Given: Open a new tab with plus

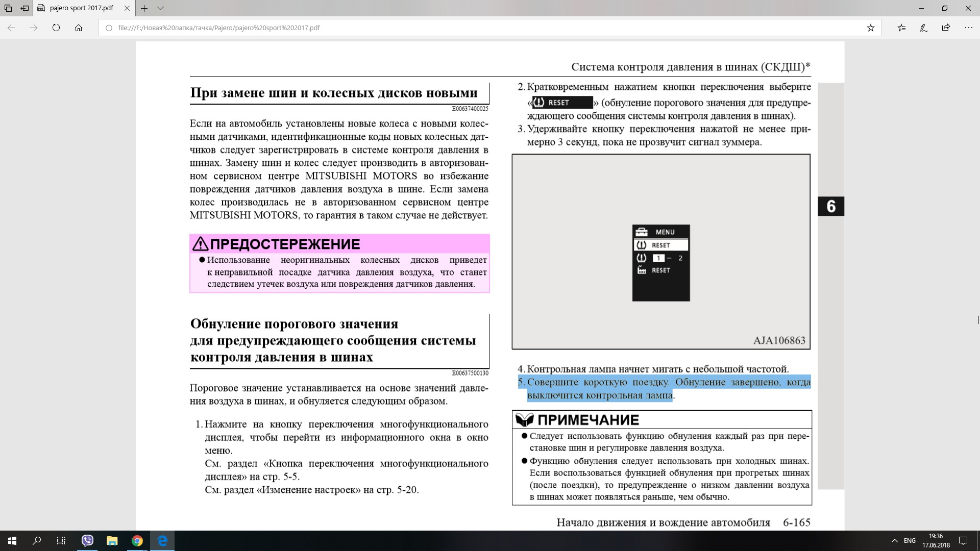Looking at the screenshot, I should pos(144,8).
